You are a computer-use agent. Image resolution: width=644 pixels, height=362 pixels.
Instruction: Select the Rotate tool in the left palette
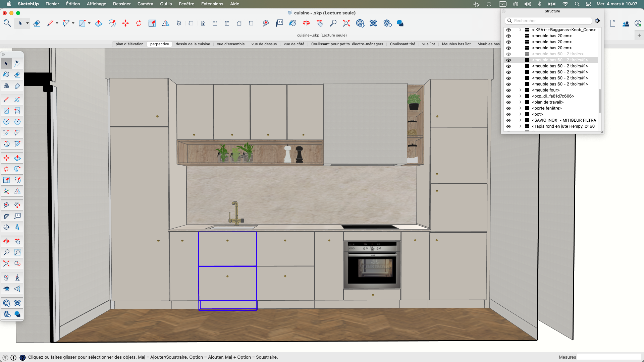click(x=6, y=169)
